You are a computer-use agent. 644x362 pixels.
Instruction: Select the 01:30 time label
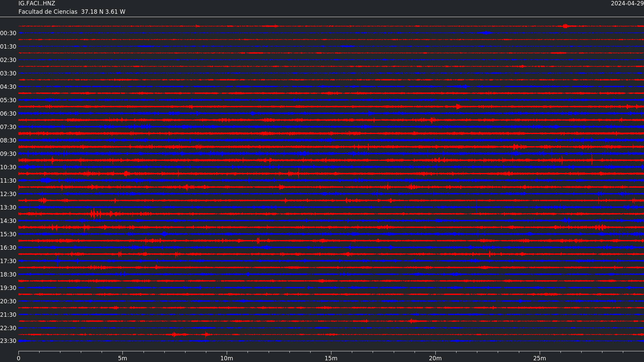[8, 47]
